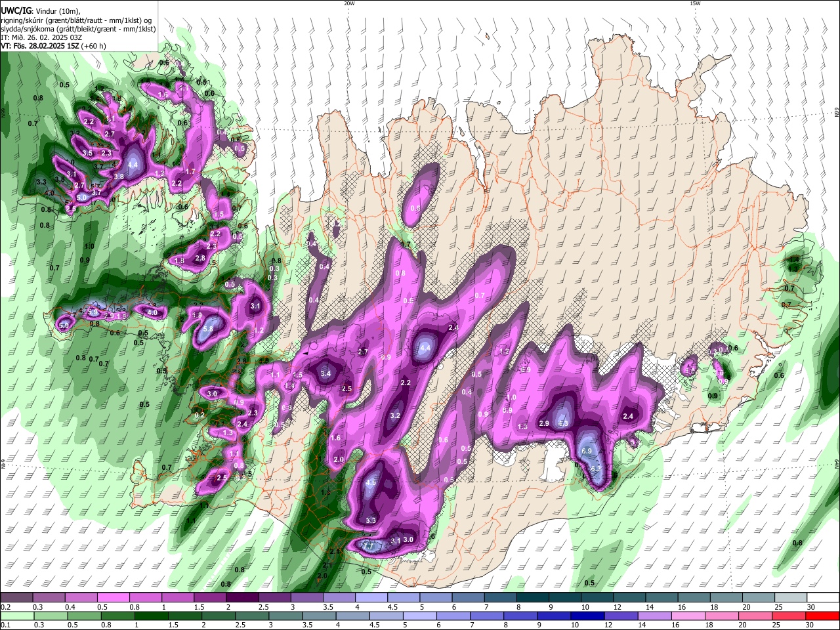Click the bottom legend swatch between 25 and 30
Image resolution: width=840 pixels, height=630 pixels.
[x=788, y=616]
